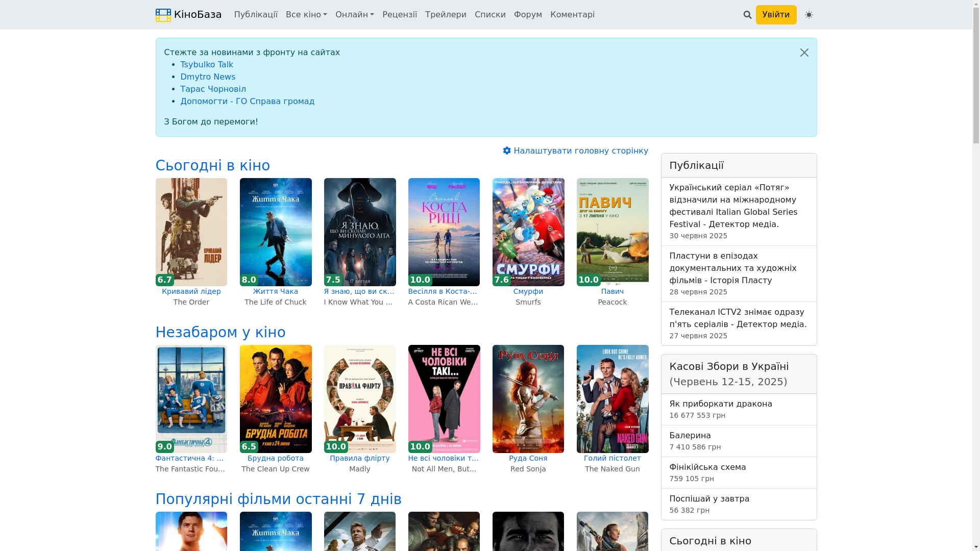This screenshot has width=980, height=551.
Task: Open the Naked Gun poster
Action: (x=612, y=399)
